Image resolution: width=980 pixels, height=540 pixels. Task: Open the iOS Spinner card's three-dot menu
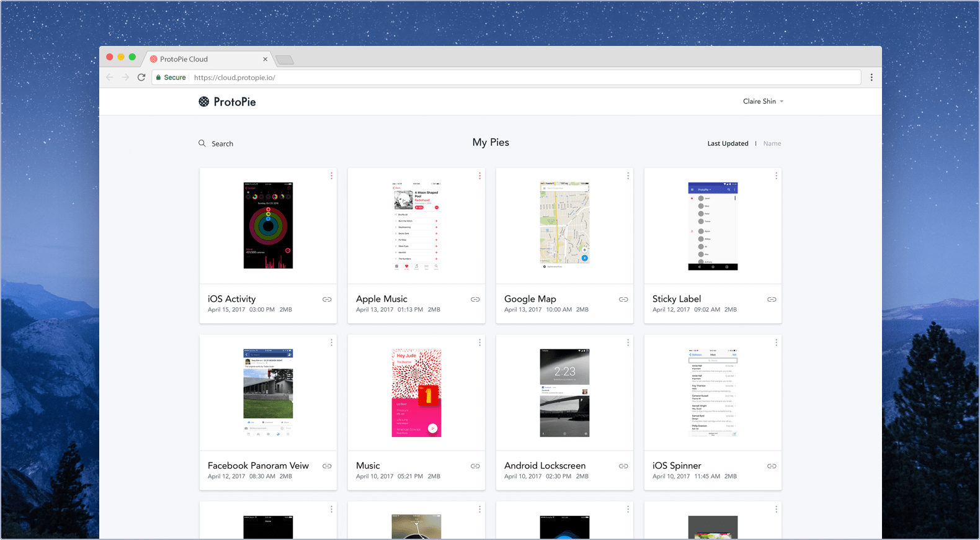coord(776,342)
